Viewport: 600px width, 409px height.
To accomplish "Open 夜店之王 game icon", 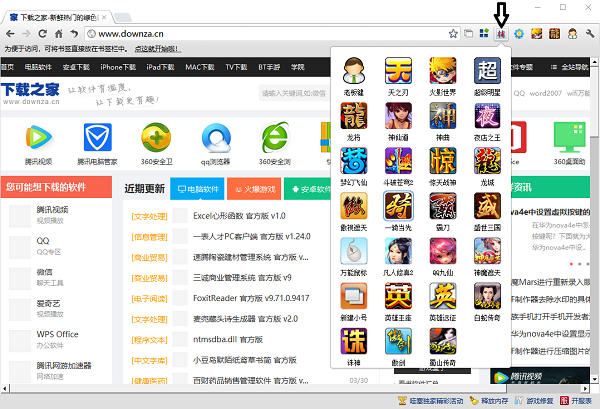I will point(487,116).
